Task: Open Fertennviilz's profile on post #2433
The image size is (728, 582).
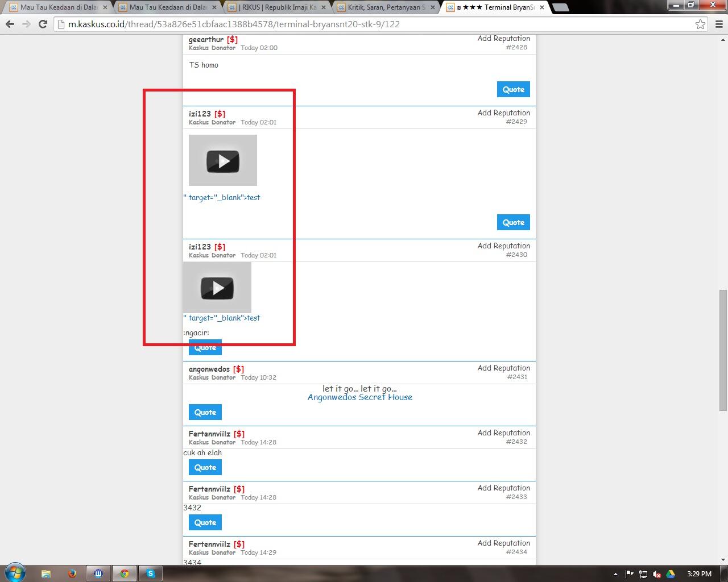Action: (x=209, y=489)
